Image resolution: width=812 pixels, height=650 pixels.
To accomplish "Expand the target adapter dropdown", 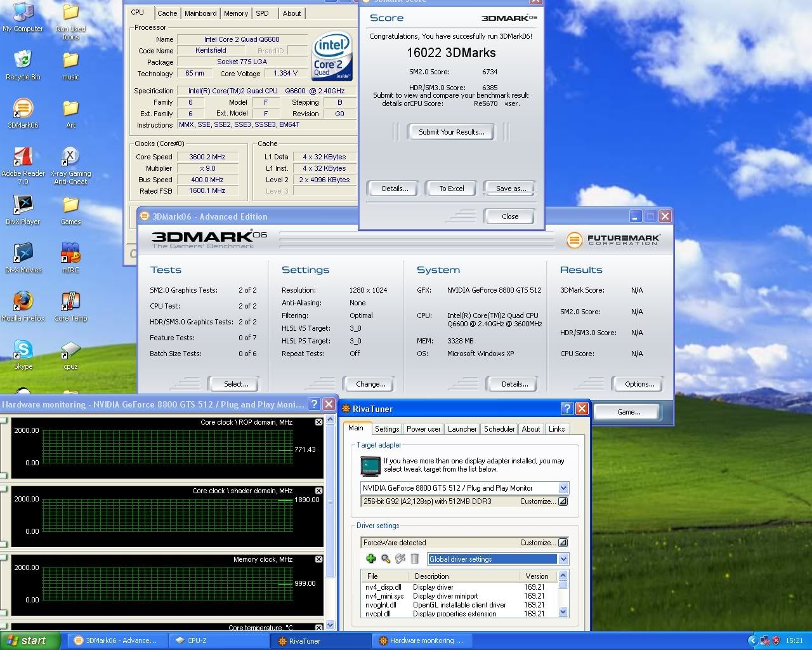I will point(563,488).
